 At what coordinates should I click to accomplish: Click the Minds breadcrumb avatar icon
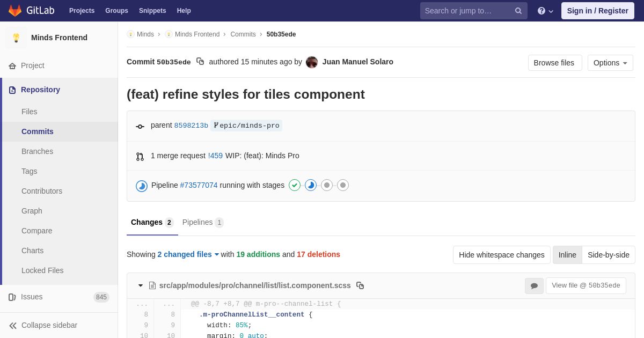tap(130, 34)
